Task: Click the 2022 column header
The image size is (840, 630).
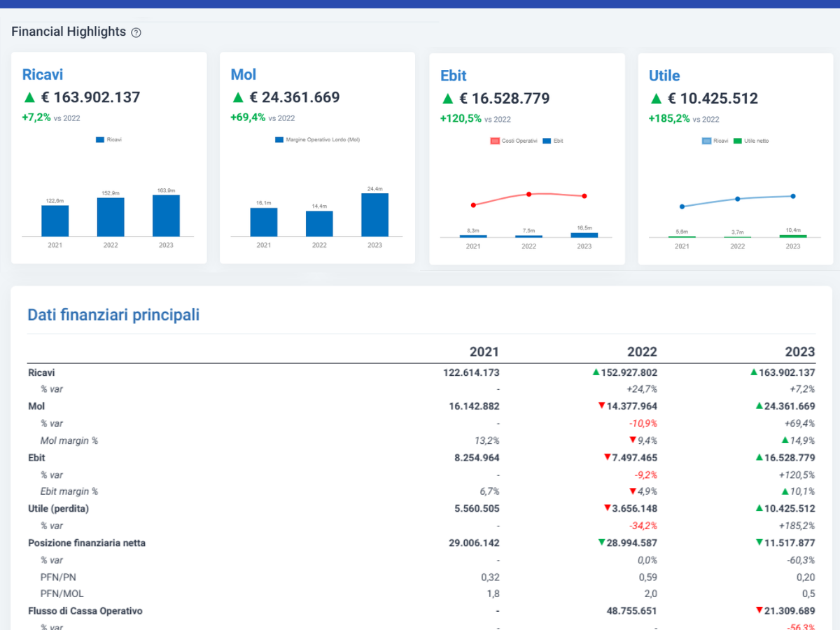Action: 643,352
